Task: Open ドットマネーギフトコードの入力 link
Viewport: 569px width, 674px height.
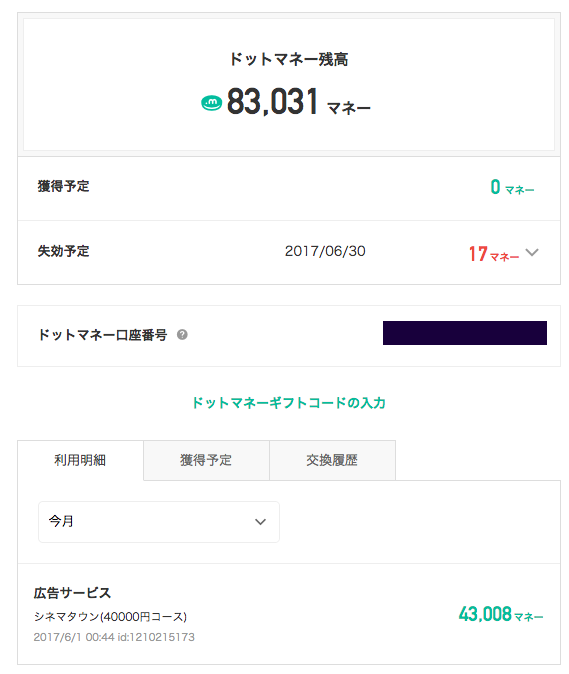Action: pyautogui.click(x=288, y=403)
